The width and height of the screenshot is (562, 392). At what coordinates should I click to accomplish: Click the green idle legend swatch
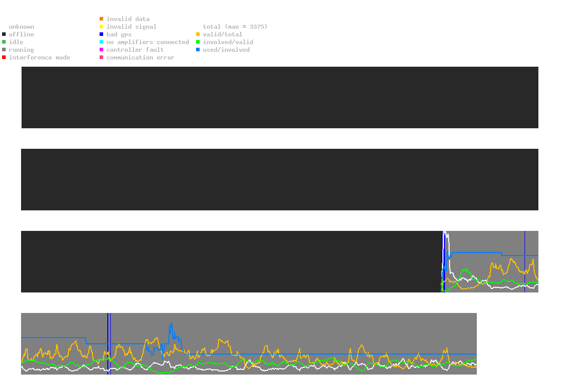(4, 42)
